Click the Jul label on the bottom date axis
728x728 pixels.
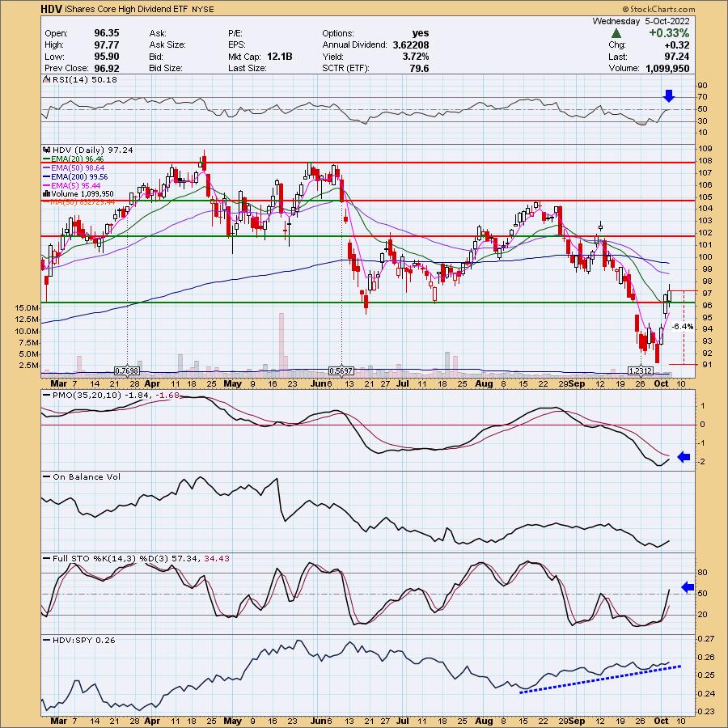coord(403,721)
